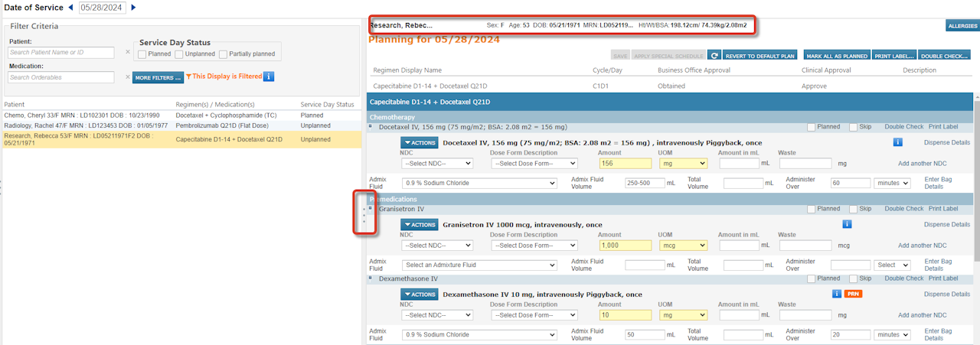Open info icon for Granisetron IV order
The image size is (980, 345).
pos(848,224)
